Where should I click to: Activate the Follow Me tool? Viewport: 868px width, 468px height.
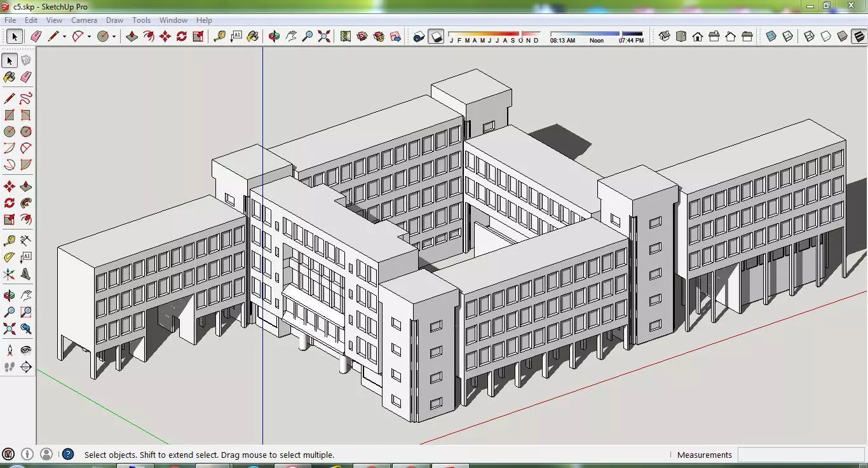(25, 203)
